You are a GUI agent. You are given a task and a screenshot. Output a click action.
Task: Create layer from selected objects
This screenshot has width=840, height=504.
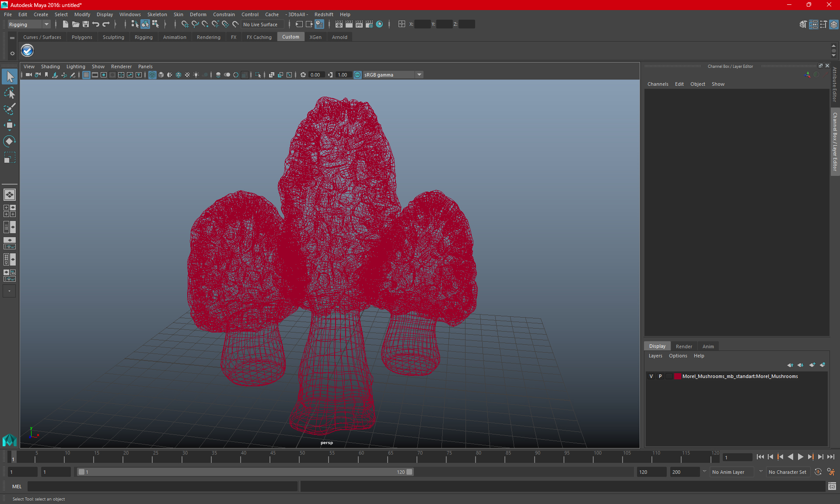click(x=822, y=365)
